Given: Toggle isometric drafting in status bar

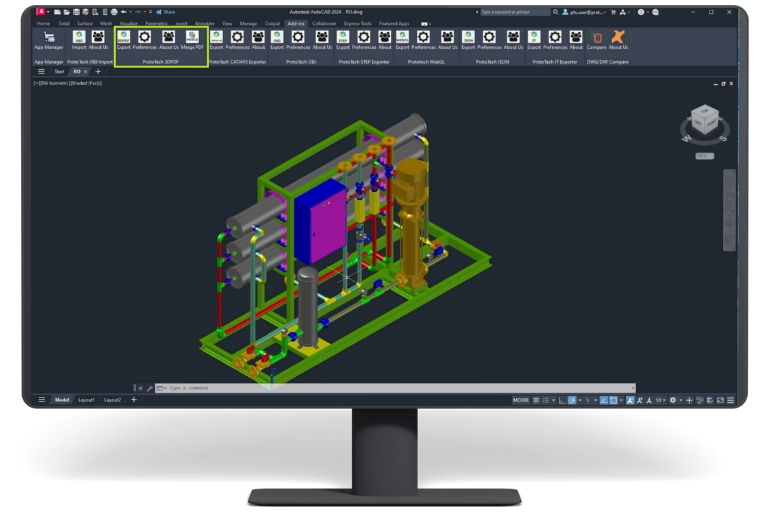Looking at the screenshot, I should pos(588,400).
